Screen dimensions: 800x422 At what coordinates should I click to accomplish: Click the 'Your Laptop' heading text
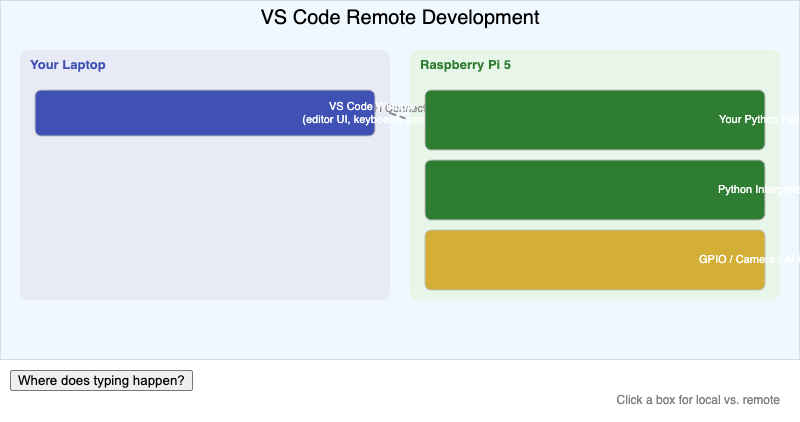click(68, 65)
